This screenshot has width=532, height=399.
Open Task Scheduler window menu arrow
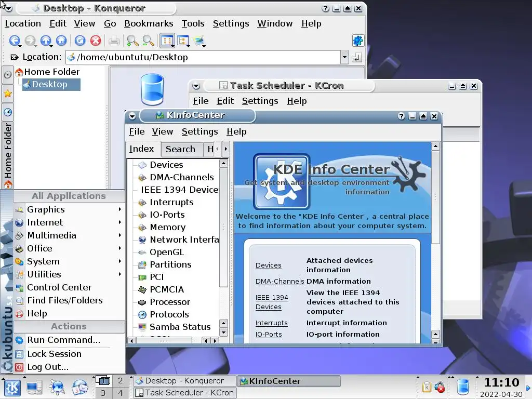(196, 86)
